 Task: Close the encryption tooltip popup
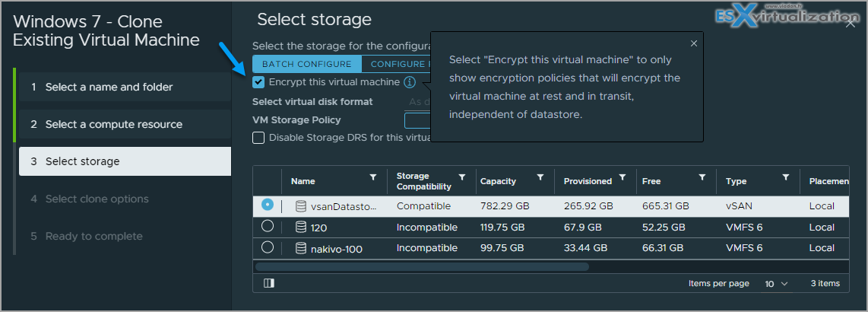click(x=693, y=44)
